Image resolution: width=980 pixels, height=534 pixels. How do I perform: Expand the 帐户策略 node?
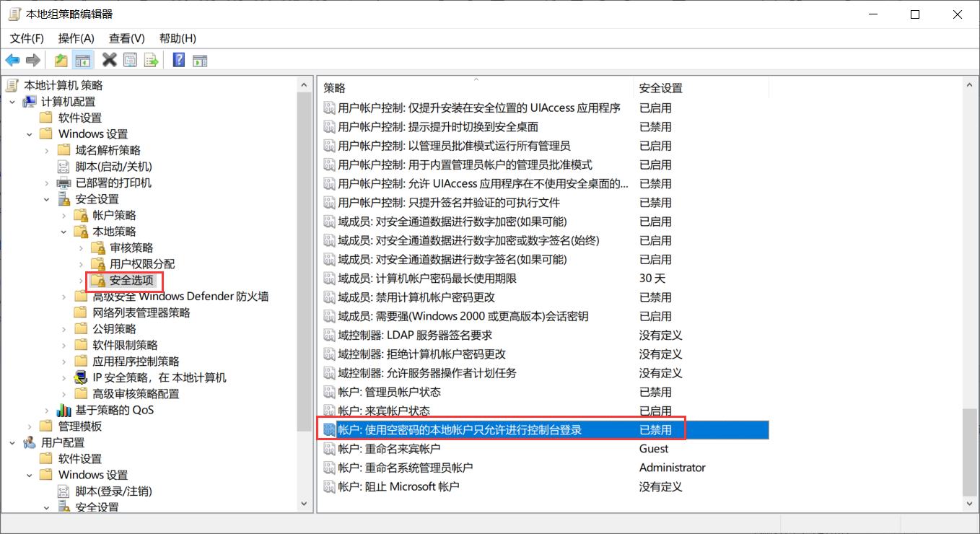tap(64, 215)
